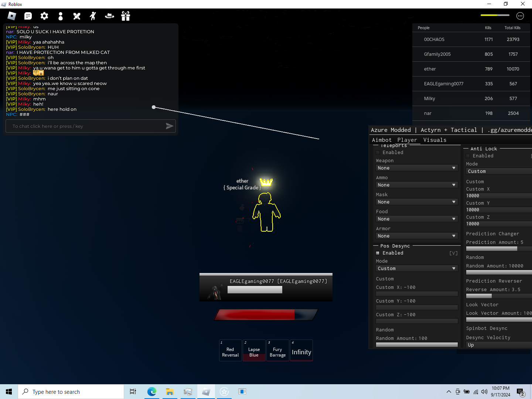Open the cowboy hat accessories icon

[x=109, y=16]
